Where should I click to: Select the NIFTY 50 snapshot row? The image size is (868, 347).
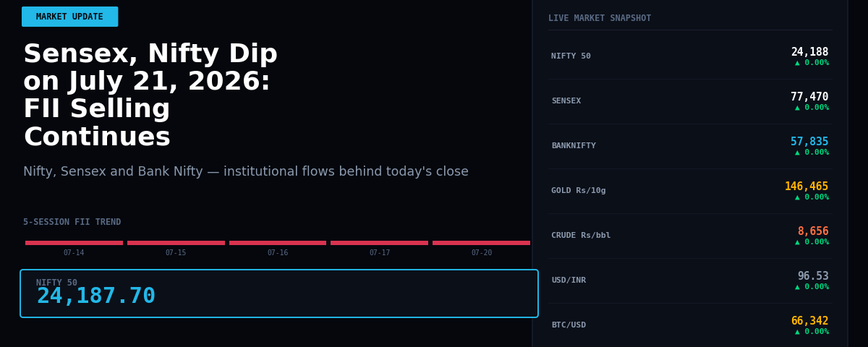click(690, 56)
